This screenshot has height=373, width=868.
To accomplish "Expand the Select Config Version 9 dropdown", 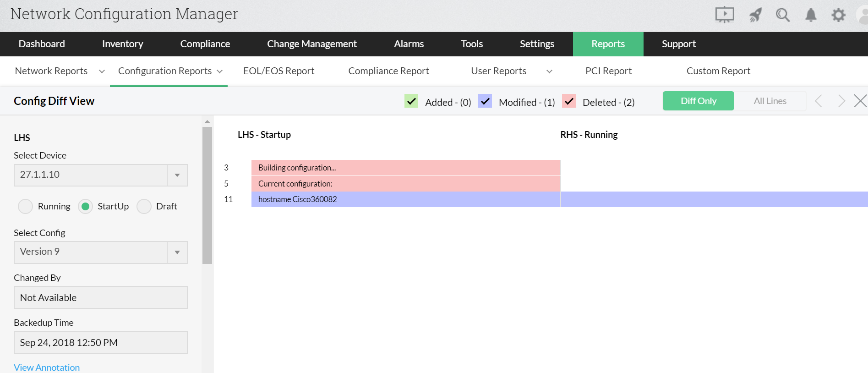I will [177, 252].
